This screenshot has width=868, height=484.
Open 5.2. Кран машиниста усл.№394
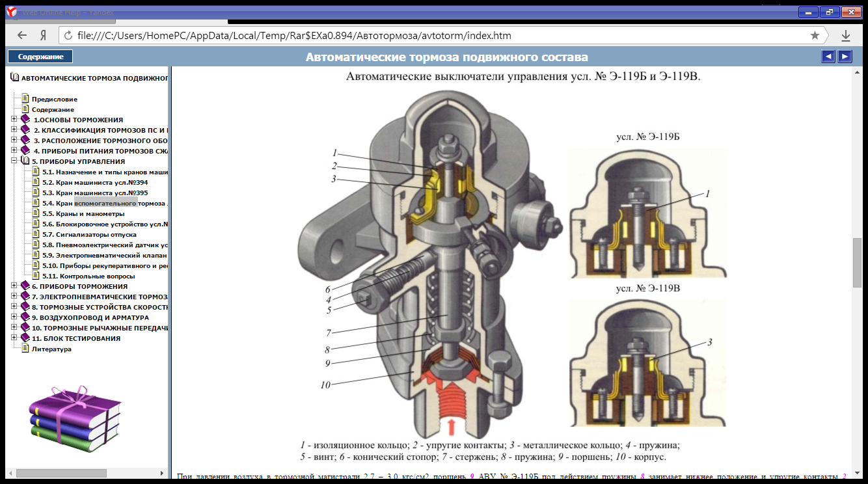click(95, 183)
